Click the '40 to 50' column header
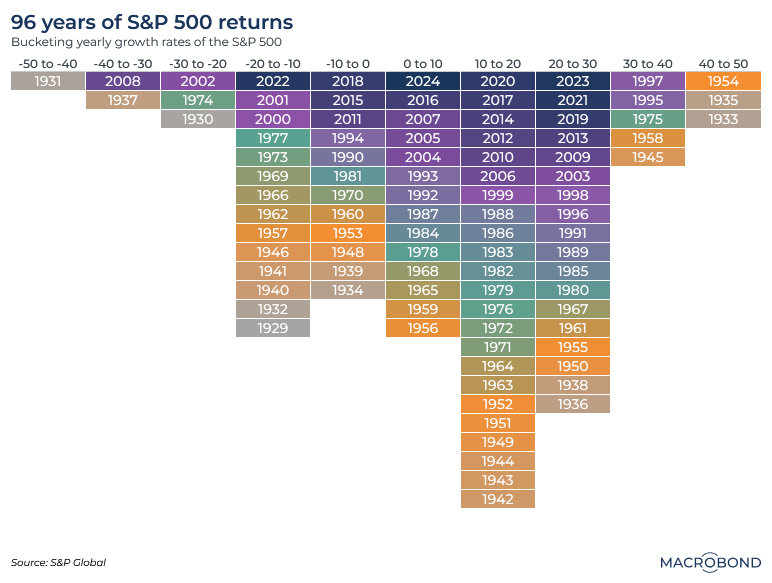Image resolution: width=772 pixels, height=583 pixels. pyautogui.click(x=723, y=64)
